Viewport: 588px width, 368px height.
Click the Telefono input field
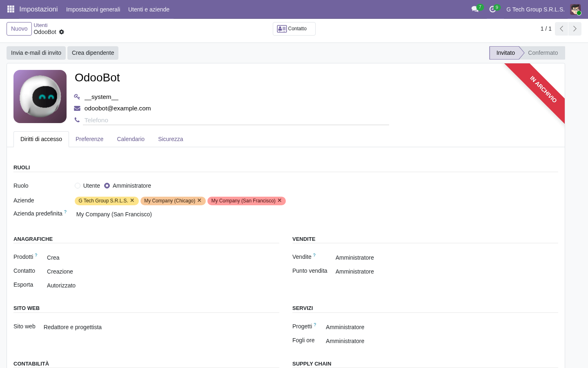tap(236, 120)
